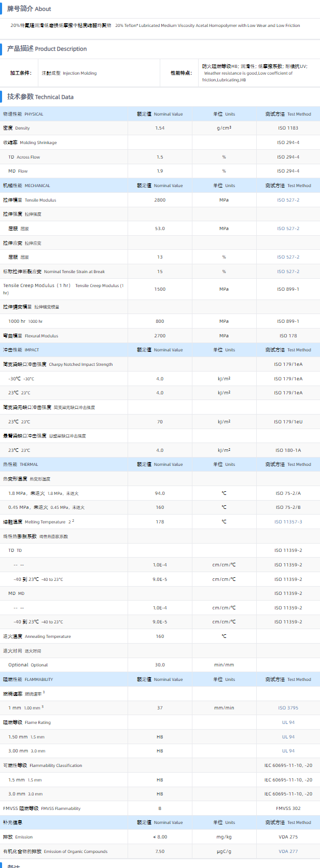This screenshot has height=868, width=320.
Task: Select the ISO 1183 test method cell
Action: (x=288, y=128)
